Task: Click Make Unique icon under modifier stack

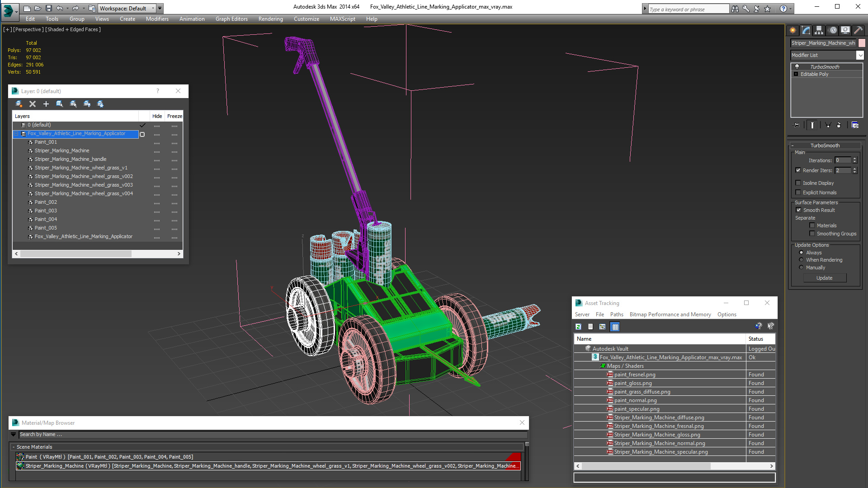Action: point(828,125)
